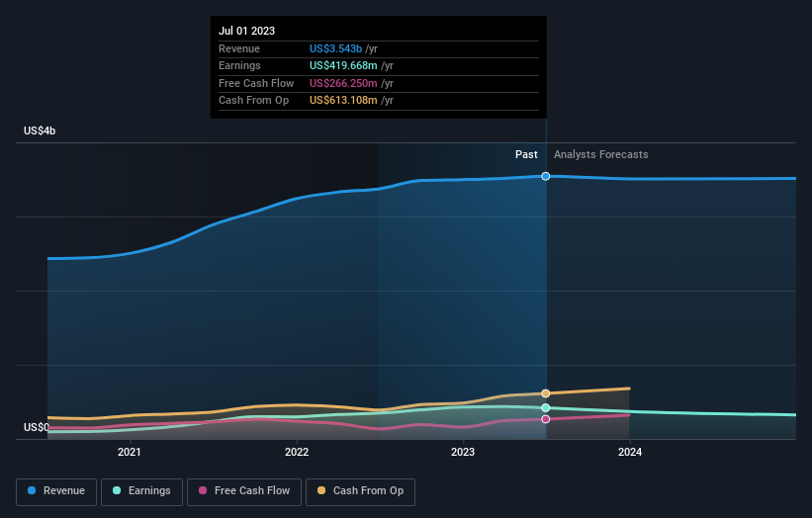Toggle the Earnings legend series
The width and height of the screenshot is (812, 518).
click(x=141, y=491)
